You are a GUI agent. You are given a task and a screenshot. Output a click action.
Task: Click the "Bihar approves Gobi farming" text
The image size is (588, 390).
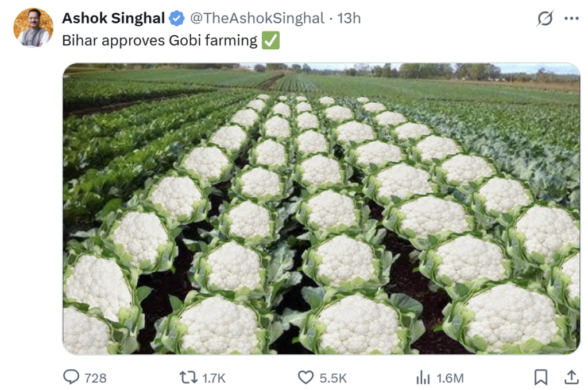tap(159, 41)
